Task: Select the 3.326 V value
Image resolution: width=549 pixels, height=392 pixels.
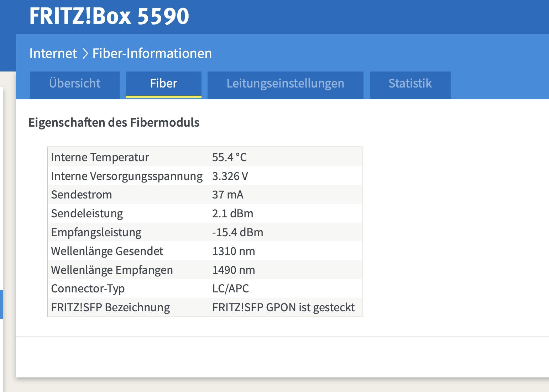Action: (x=230, y=176)
